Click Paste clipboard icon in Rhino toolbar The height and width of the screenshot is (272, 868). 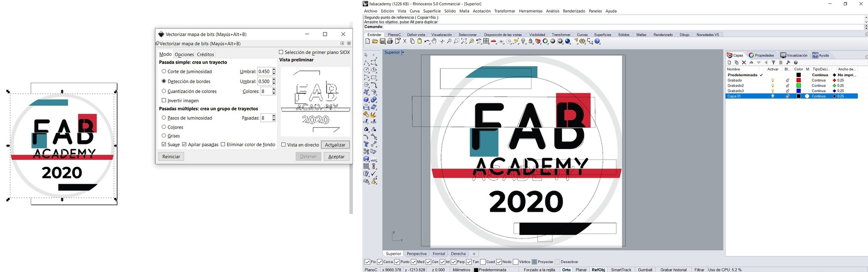click(419, 41)
